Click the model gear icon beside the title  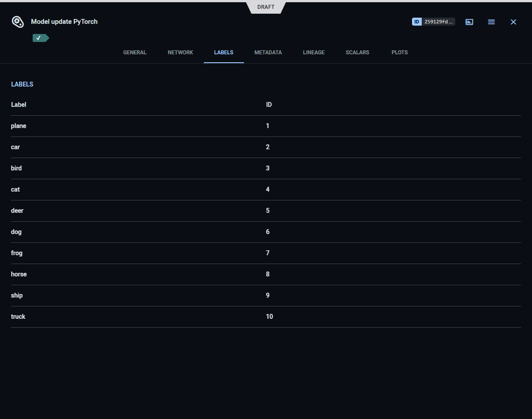[18, 22]
